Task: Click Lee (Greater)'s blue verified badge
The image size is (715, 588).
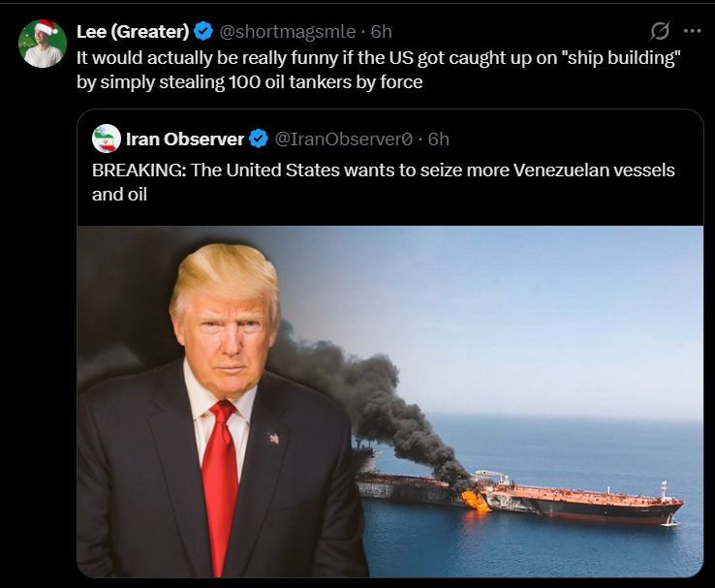Action: pos(202,31)
